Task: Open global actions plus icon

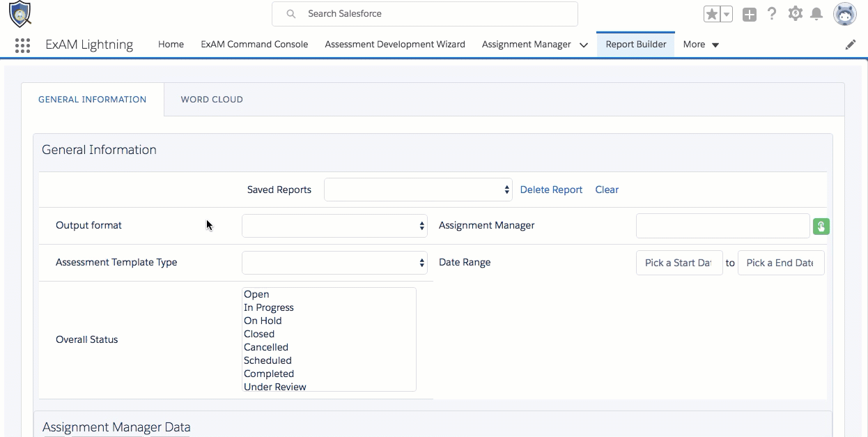Action: (x=750, y=14)
